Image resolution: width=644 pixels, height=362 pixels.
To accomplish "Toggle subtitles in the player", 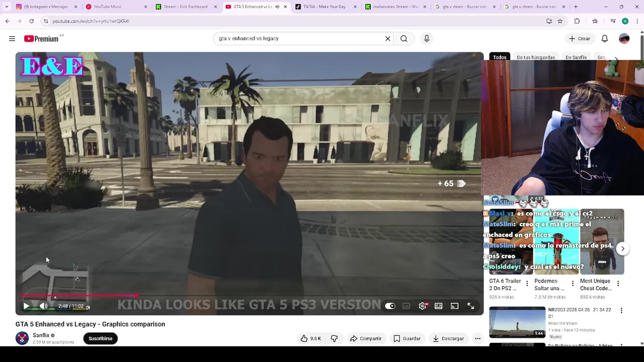I will pos(406,306).
